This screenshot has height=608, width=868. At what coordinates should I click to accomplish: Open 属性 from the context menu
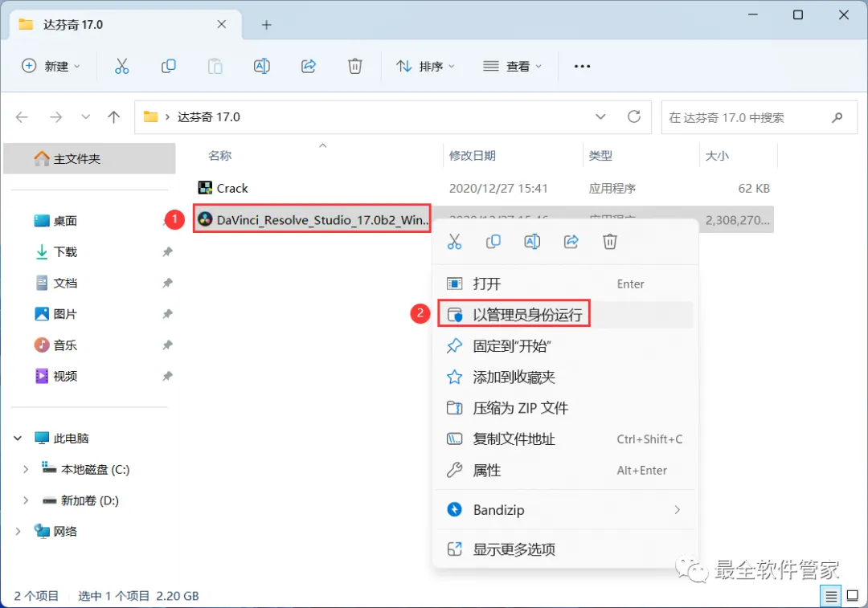click(x=565, y=470)
